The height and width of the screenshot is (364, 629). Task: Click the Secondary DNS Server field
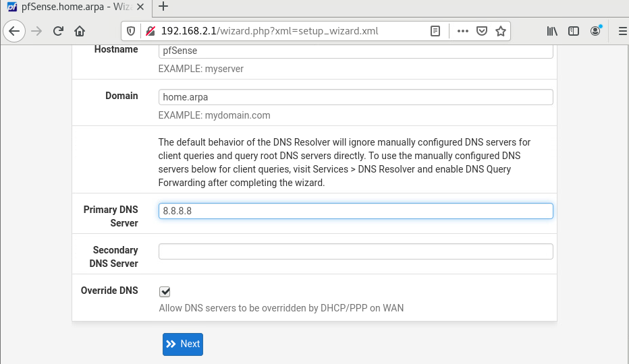pyautogui.click(x=356, y=251)
